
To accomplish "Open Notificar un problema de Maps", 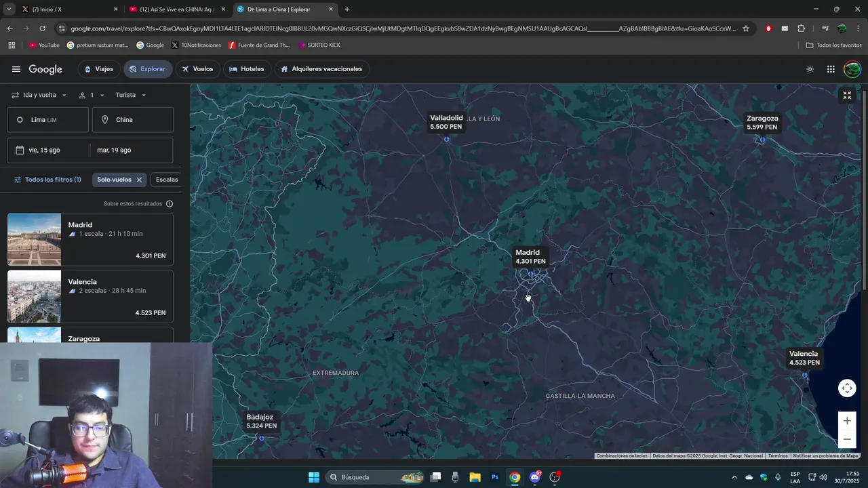I will click(825, 456).
